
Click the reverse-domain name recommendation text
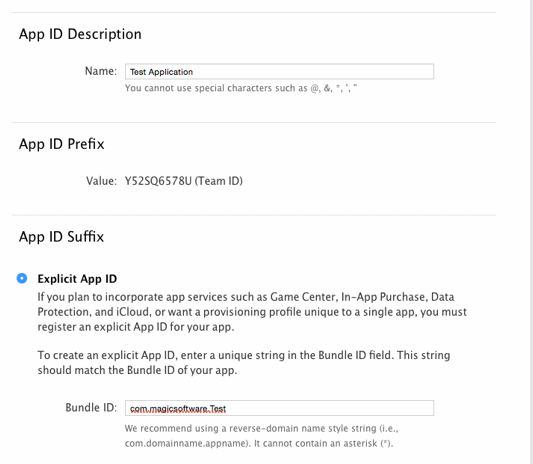261,436
